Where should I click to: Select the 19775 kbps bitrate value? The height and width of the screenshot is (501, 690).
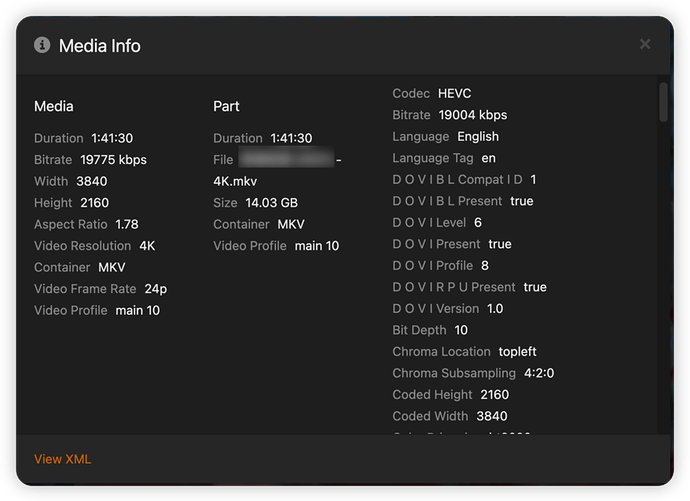(114, 160)
